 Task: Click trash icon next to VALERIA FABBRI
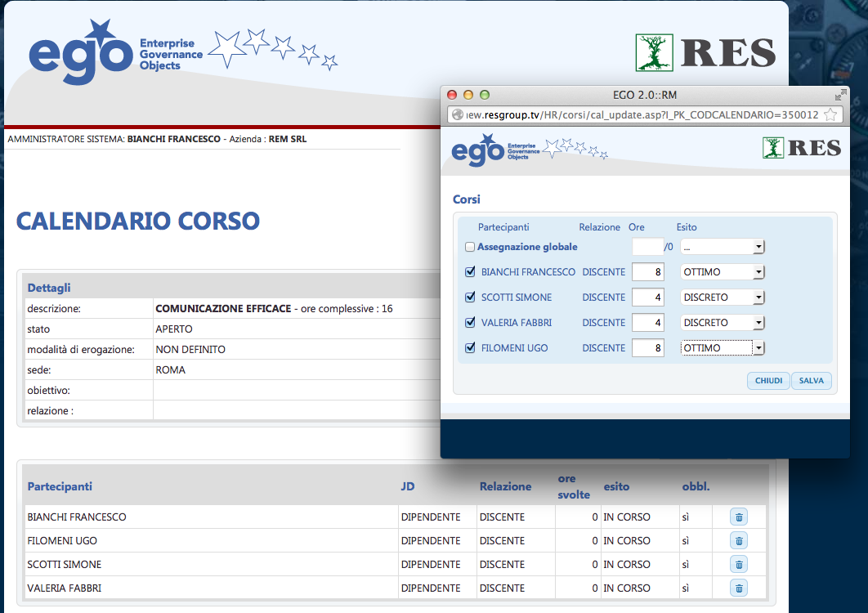pyautogui.click(x=738, y=588)
